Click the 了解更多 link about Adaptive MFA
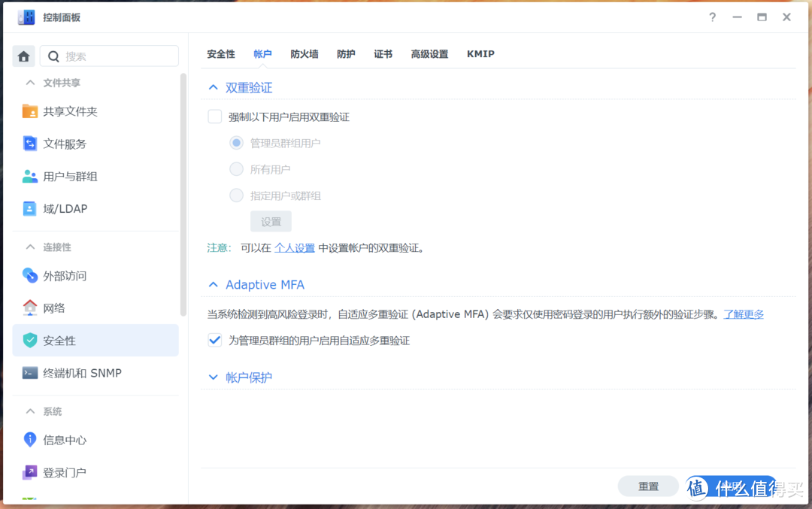Viewport: 812px width, 509px height. 744,314
